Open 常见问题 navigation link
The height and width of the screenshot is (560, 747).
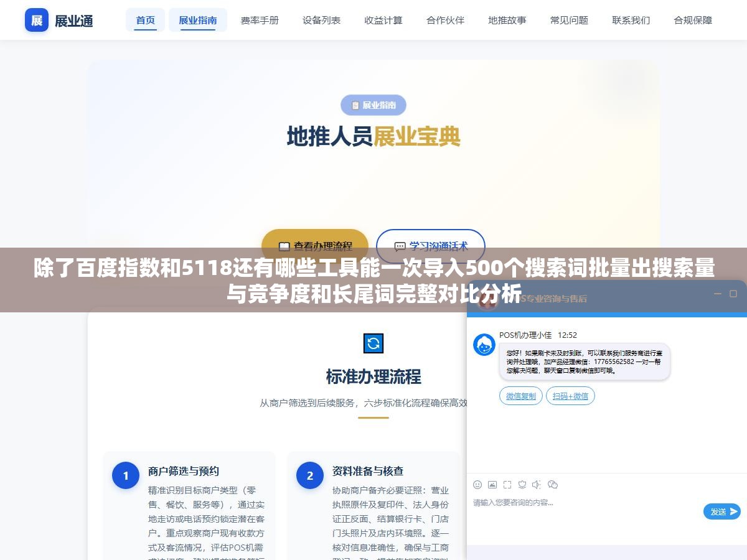(x=569, y=20)
